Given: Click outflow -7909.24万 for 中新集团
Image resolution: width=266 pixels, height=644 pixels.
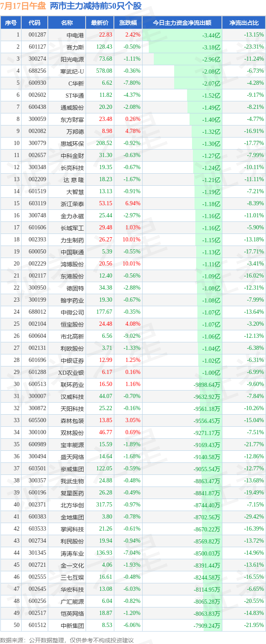Looking at the screenshot, I should click(207, 626).
